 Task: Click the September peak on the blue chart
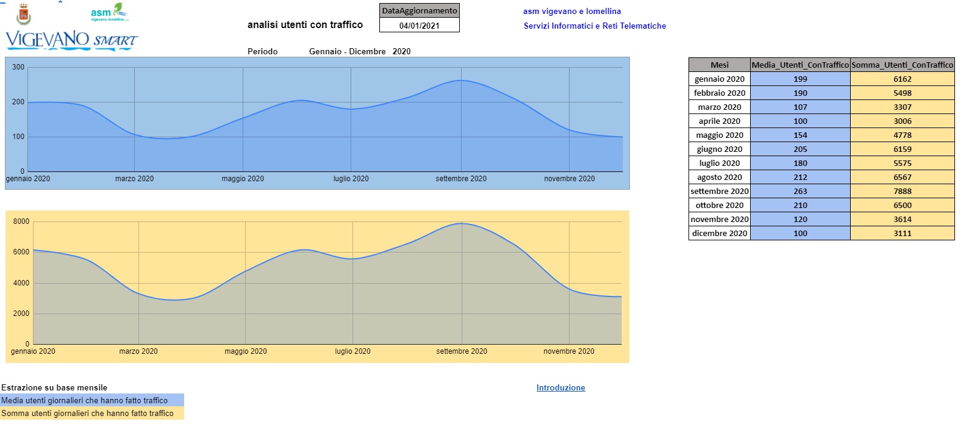pos(461,81)
